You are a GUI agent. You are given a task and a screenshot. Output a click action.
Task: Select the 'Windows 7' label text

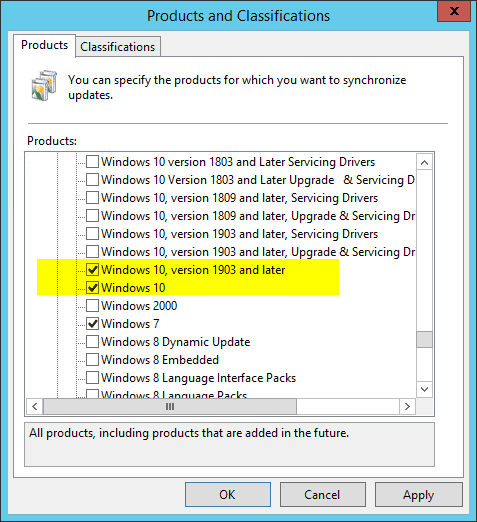(x=130, y=324)
